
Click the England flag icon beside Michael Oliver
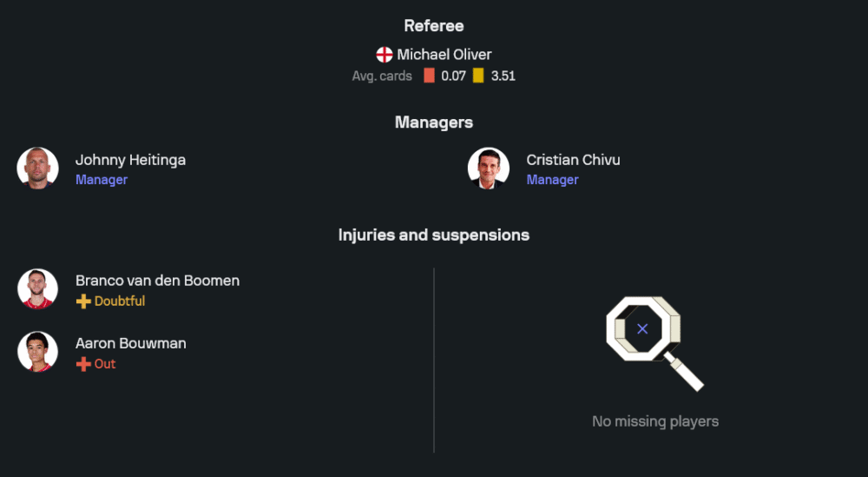coord(385,55)
